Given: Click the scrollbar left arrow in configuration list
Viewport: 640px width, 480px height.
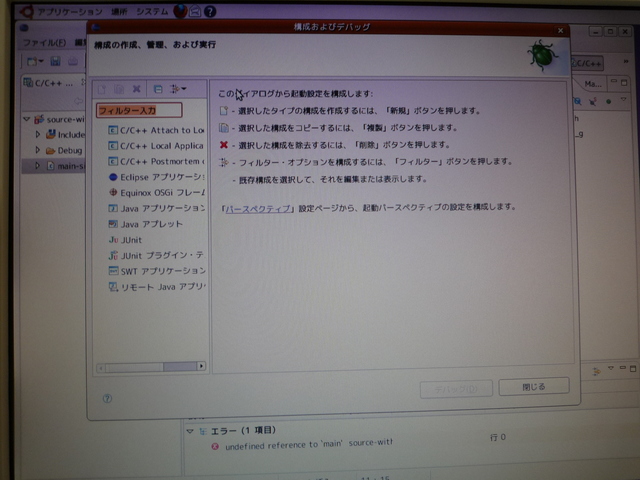Looking at the screenshot, I should 101,368.
